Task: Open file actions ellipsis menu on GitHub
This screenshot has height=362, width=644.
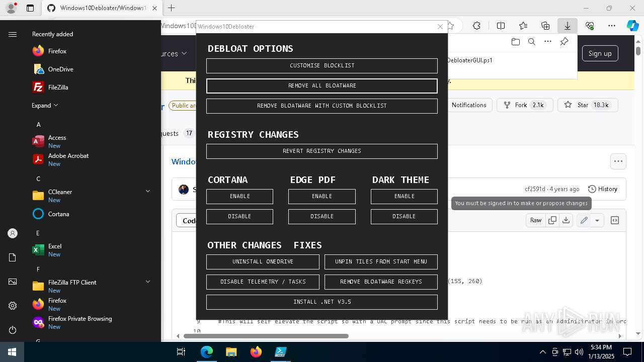Action: click(x=618, y=161)
